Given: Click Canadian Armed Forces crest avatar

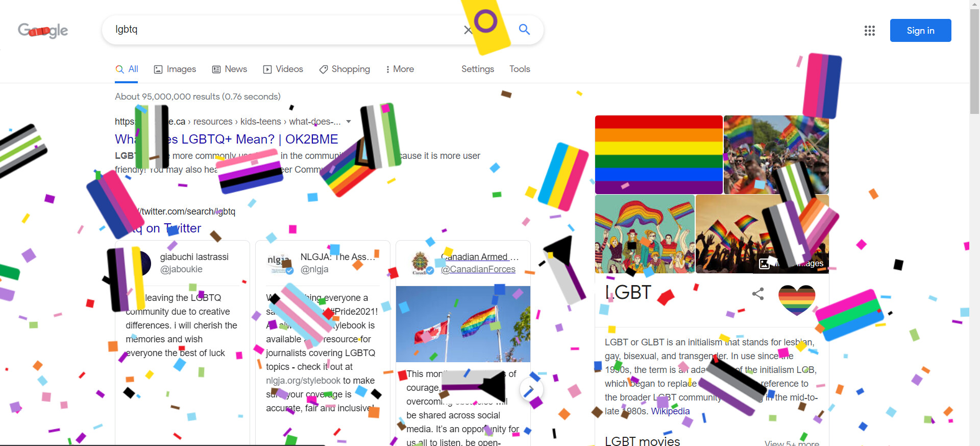Looking at the screenshot, I should click(x=421, y=263).
